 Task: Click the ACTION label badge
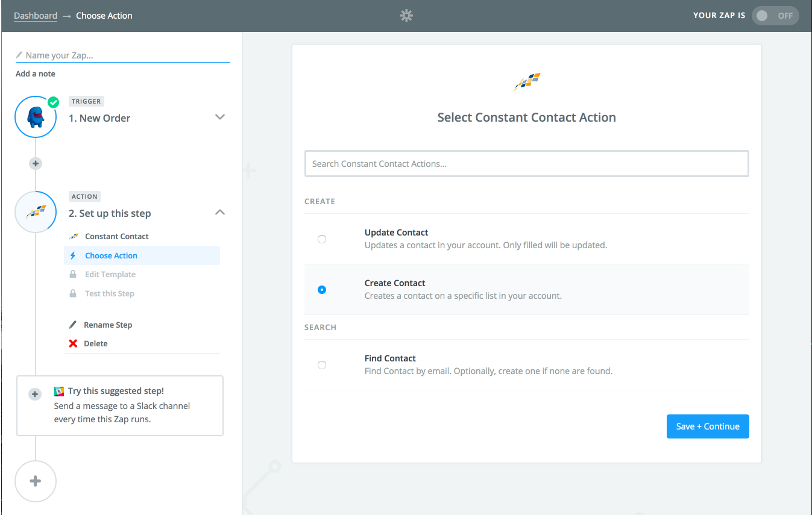click(84, 196)
